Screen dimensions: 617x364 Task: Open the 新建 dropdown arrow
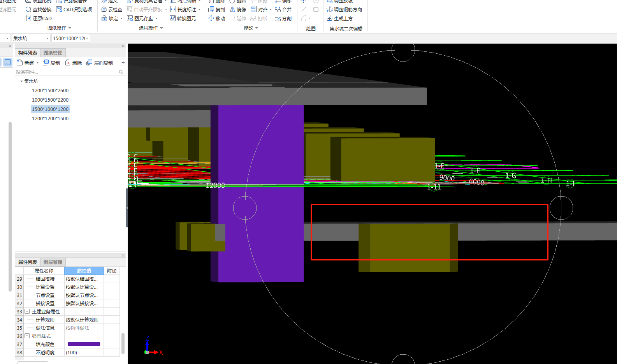click(x=37, y=63)
